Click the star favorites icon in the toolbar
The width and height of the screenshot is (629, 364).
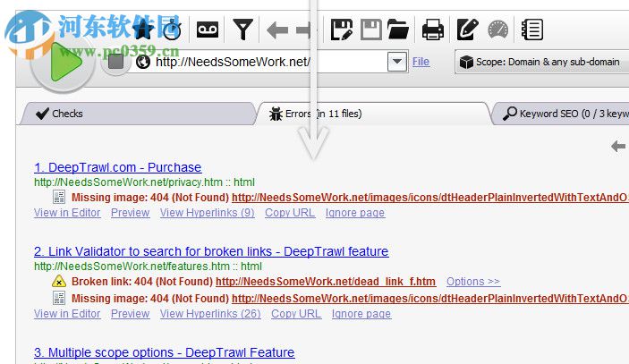point(143,30)
